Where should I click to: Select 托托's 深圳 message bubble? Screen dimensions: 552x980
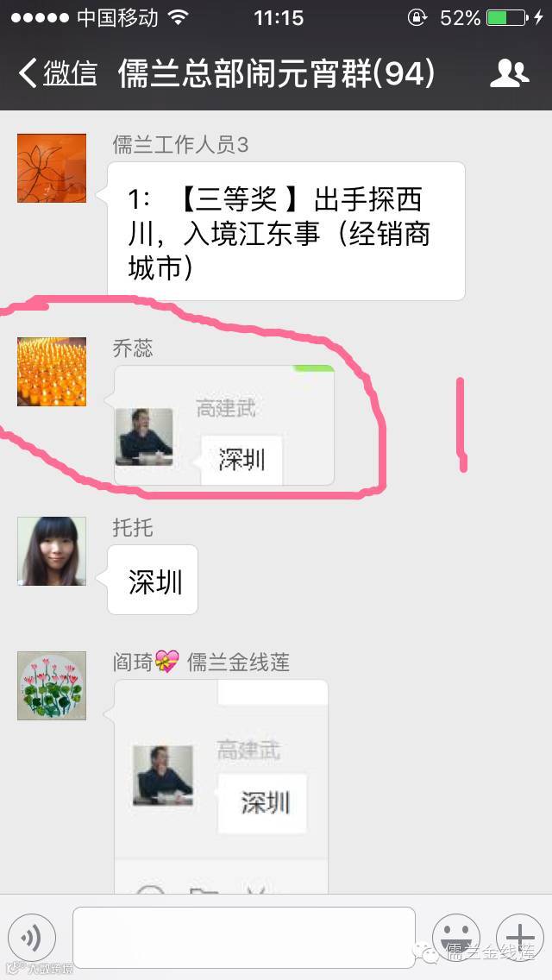pyautogui.click(x=153, y=580)
